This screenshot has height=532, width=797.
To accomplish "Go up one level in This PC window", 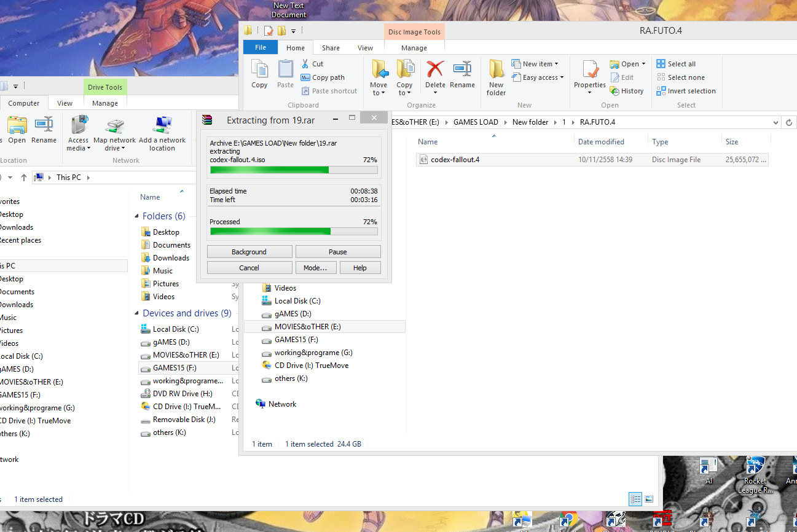I will click(x=24, y=178).
